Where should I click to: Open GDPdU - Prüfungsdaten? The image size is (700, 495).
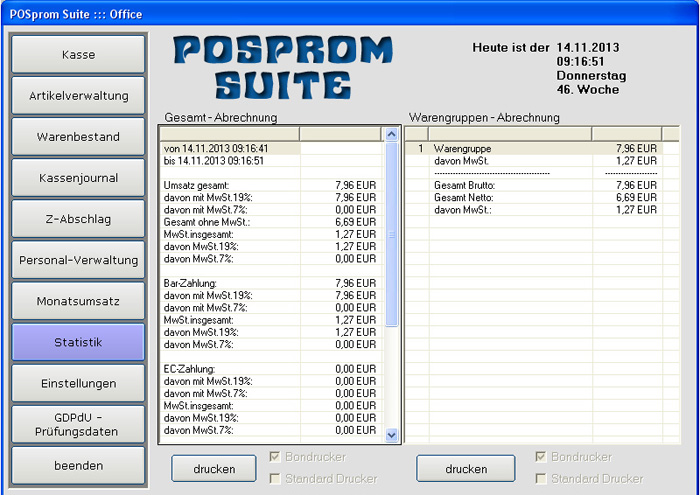[78, 424]
